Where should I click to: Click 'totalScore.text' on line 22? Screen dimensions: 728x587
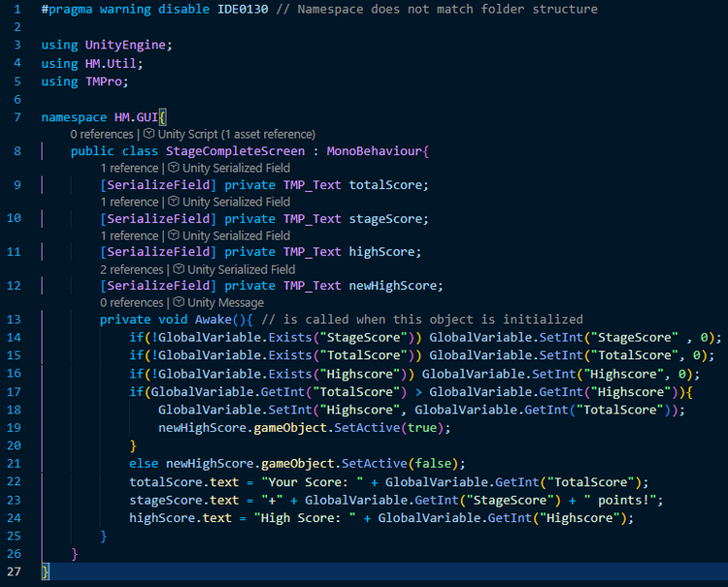point(183,482)
